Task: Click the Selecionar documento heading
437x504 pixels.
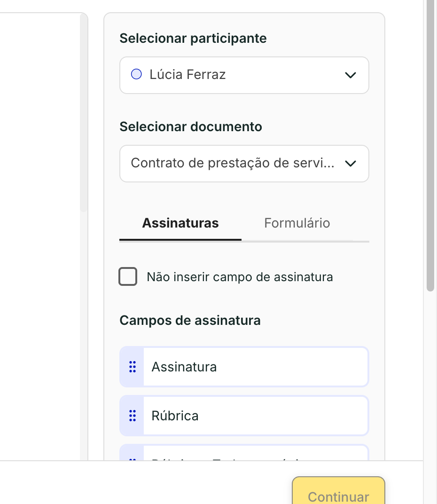Action: 191,127
